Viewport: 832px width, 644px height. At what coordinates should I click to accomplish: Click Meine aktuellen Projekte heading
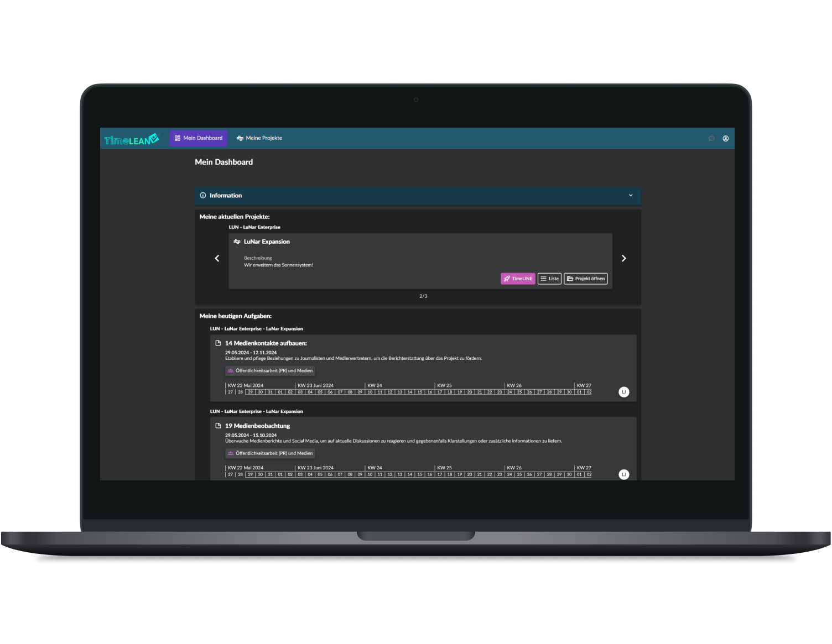click(235, 217)
